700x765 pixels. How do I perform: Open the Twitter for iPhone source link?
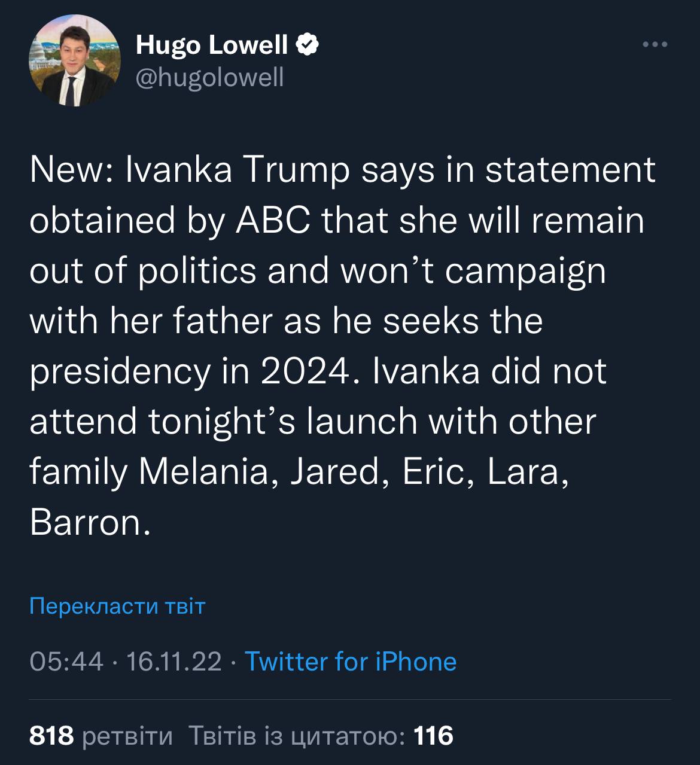pos(351,662)
